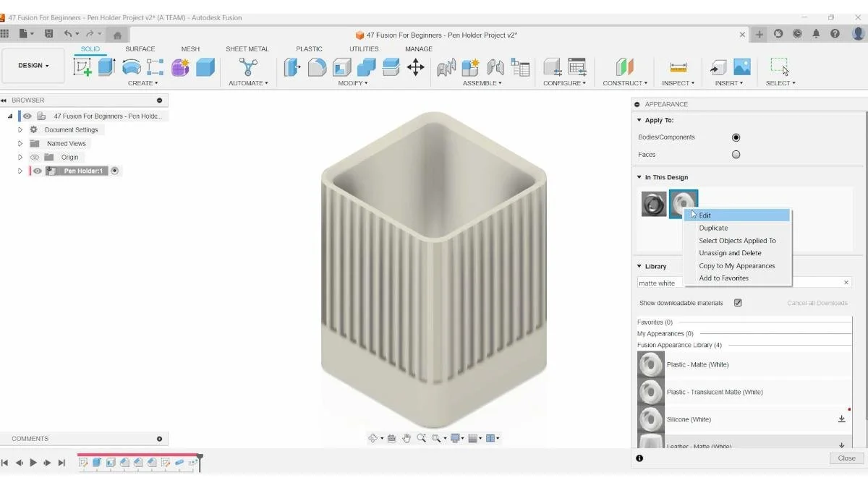Image resolution: width=868 pixels, height=488 pixels.
Task: Expand the Document Settings tree item
Action: coord(20,129)
